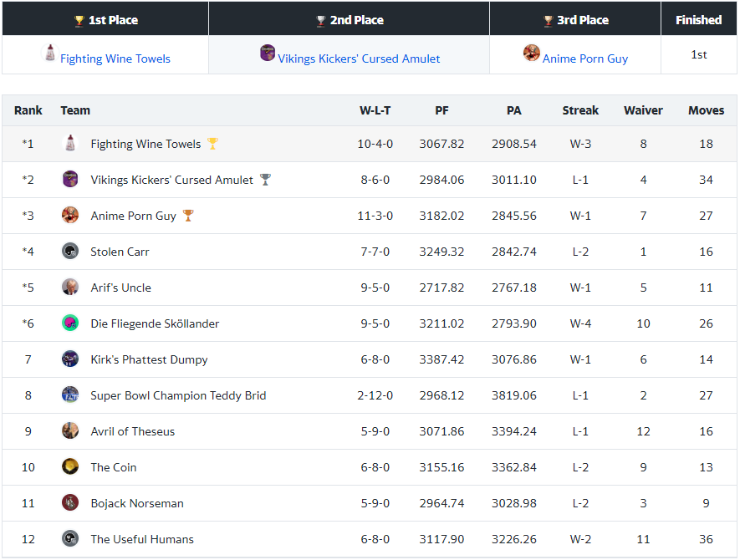The height and width of the screenshot is (560, 740).
Task: Click silver trophy beside Vikings Kickers' Cursed Amulet row
Action: click(x=265, y=179)
